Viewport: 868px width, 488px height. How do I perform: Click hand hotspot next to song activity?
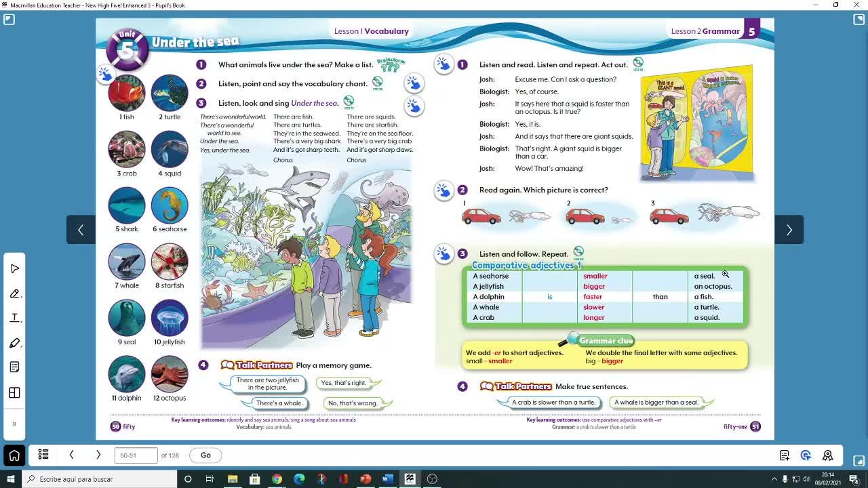[414, 106]
